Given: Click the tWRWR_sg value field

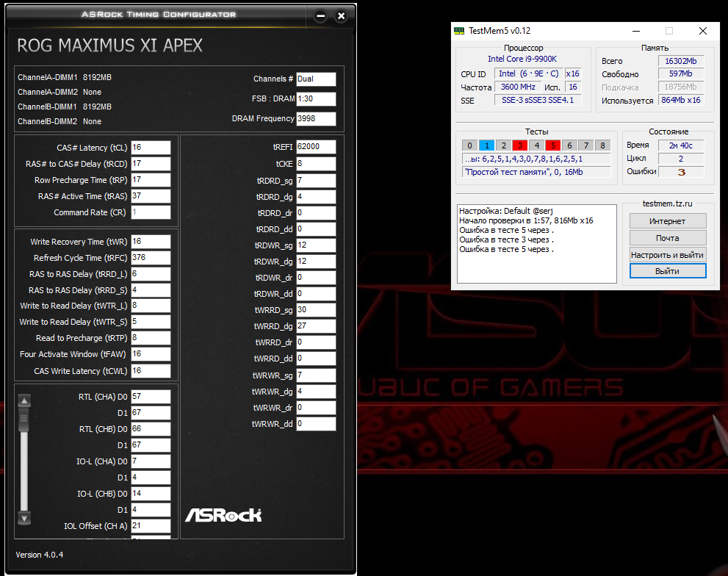Looking at the screenshot, I should click(316, 375).
